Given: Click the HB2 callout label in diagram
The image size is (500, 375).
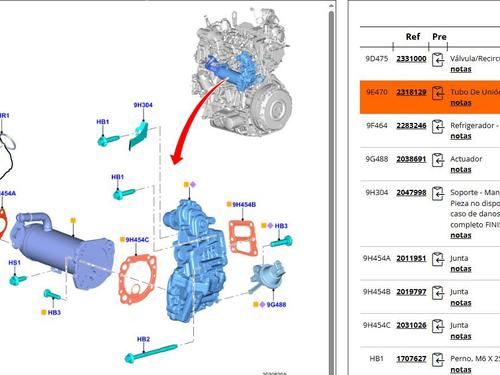Looking at the screenshot, I should coord(143,339).
